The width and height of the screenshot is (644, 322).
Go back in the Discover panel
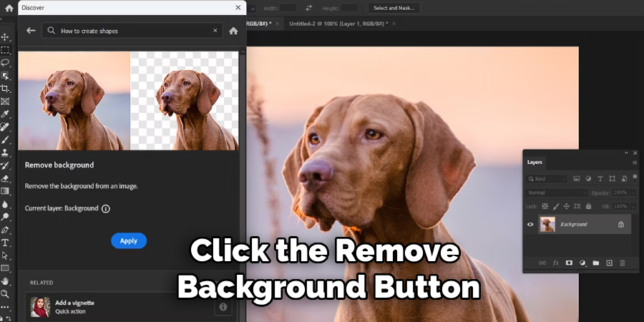point(31,30)
